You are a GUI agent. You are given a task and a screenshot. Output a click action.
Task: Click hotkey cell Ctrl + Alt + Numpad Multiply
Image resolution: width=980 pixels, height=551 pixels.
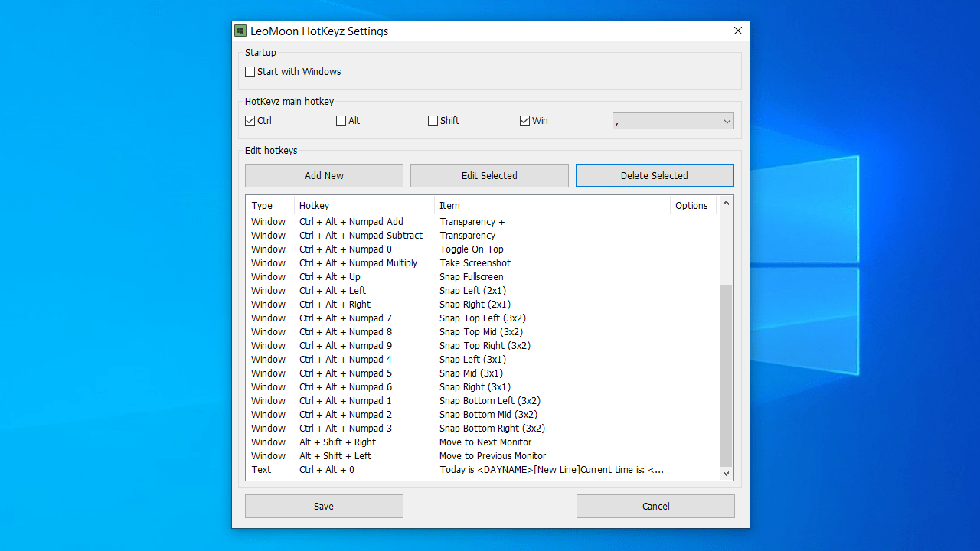tap(358, 263)
